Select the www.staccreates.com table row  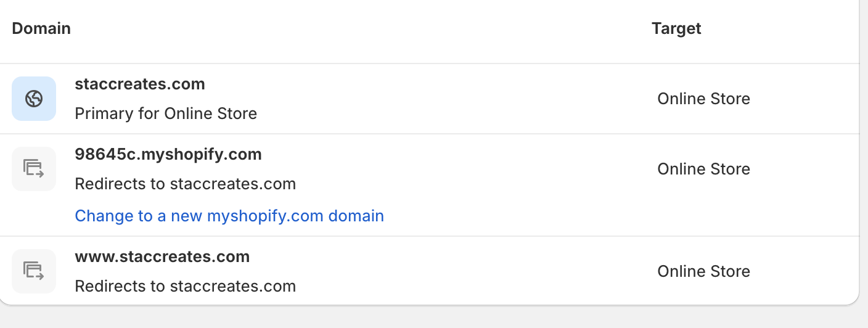(430, 271)
